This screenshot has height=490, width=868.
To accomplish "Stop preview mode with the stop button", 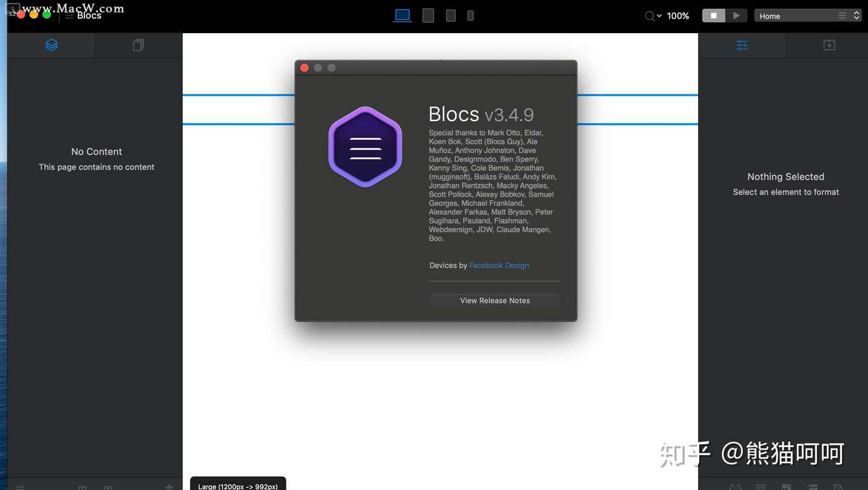I will (x=714, y=16).
